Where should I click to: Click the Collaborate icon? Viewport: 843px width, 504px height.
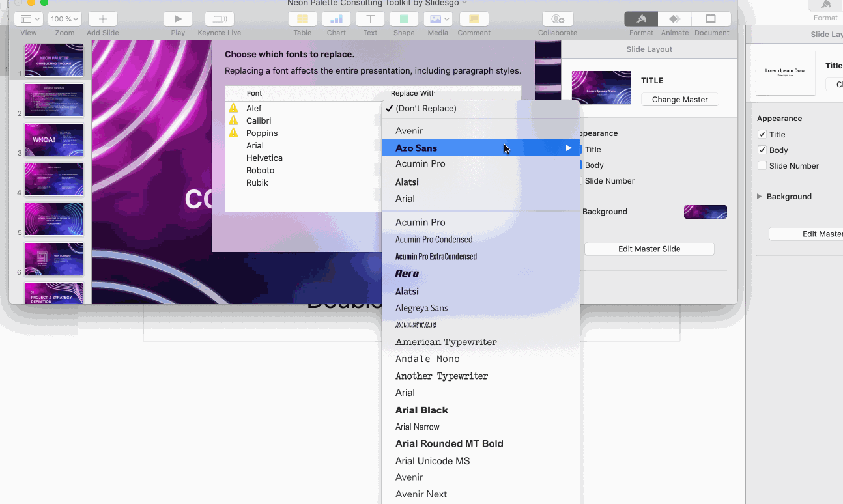557,20
